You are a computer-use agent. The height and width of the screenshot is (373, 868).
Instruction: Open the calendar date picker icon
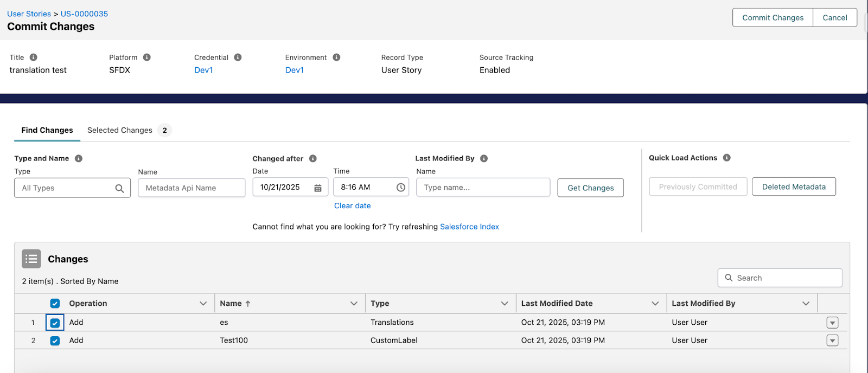coord(318,188)
